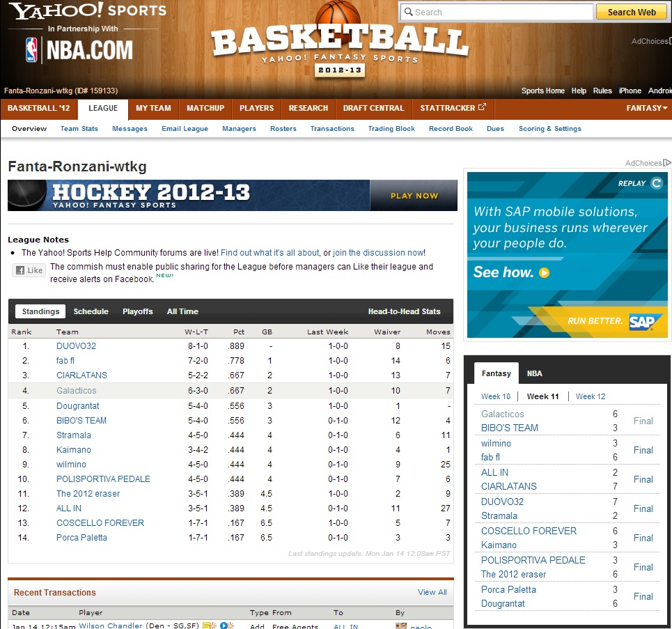Viewport: 672px width, 629px height.
Task: Click the NBA.com logo
Action: (79, 50)
